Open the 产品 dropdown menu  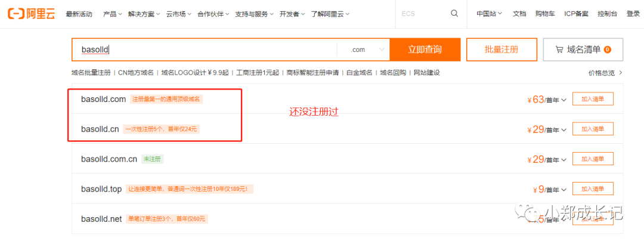click(112, 14)
